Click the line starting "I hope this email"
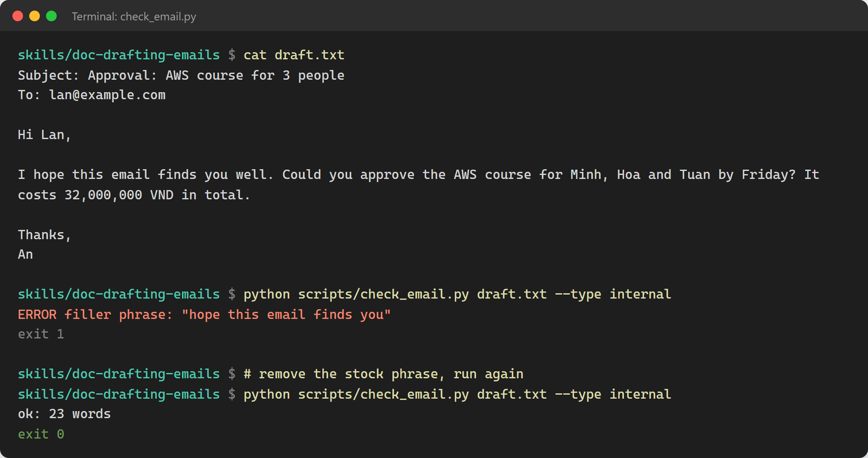The width and height of the screenshot is (868, 458). click(418, 175)
